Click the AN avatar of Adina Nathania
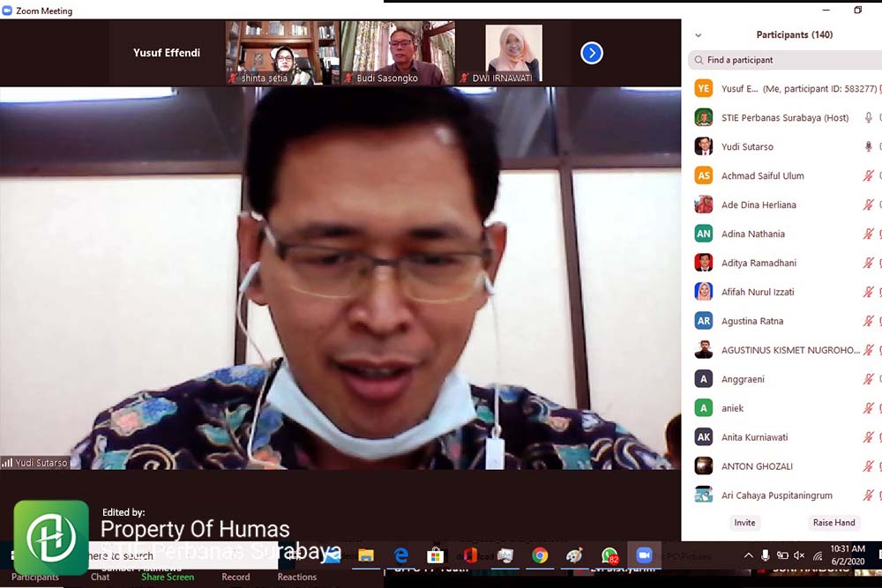The height and width of the screenshot is (588, 882). [704, 234]
